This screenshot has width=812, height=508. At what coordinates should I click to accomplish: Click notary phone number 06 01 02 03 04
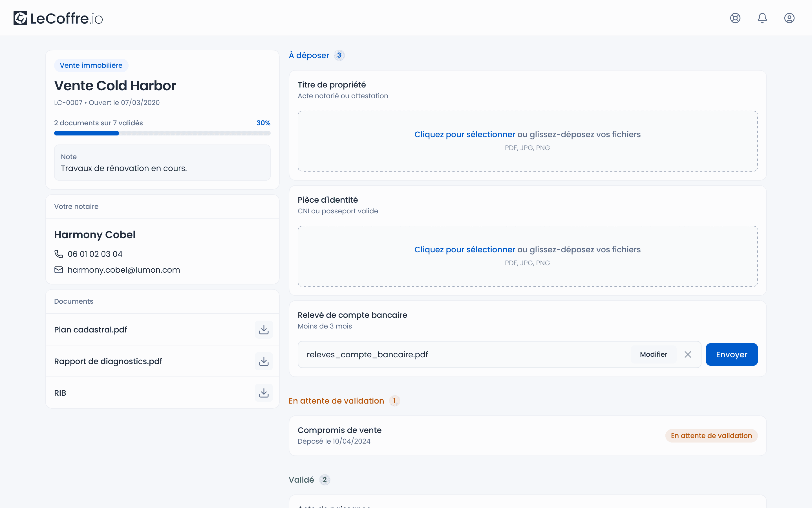click(x=95, y=254)
